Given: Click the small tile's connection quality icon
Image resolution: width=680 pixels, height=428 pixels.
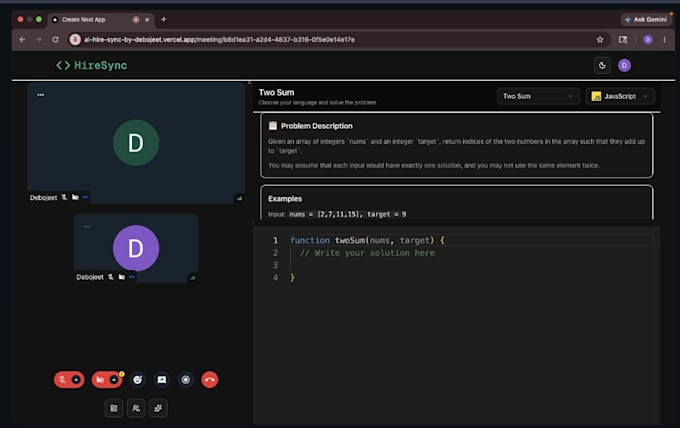Looking at the screenshot, I should click(x=193, y=278).
